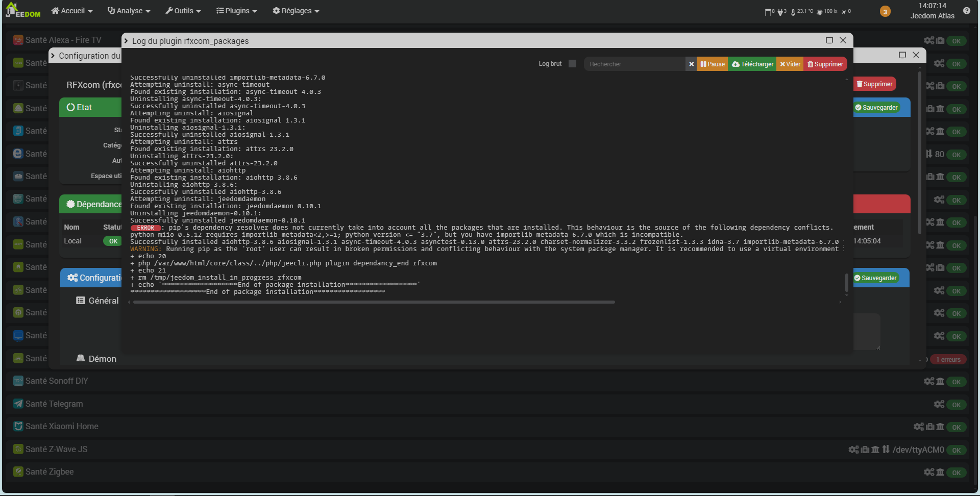Click the plug summary icon showing 3

(782, 11)
